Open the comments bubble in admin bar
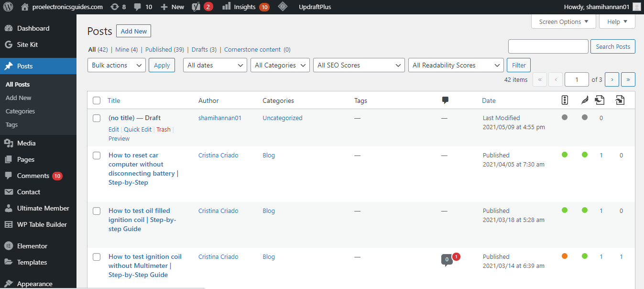The height and width of the screenshot is (289, 644). click(x=138, y=7)
